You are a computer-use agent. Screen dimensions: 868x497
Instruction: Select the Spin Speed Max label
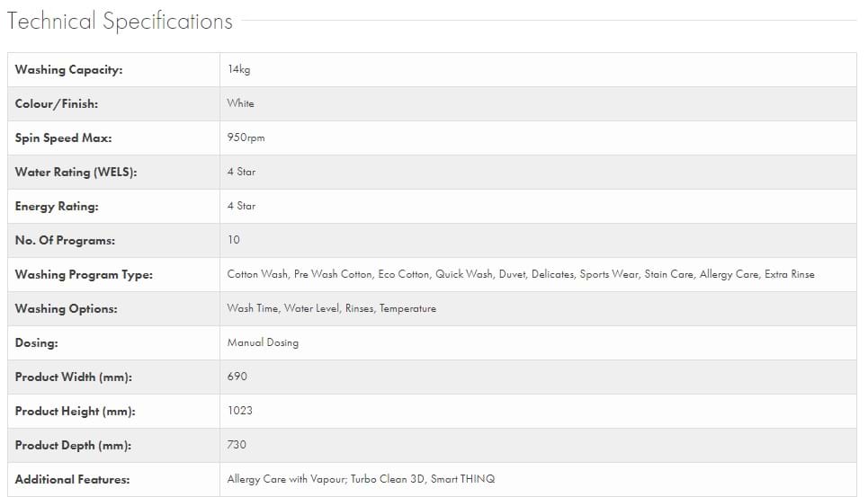[x=63, y=138]
